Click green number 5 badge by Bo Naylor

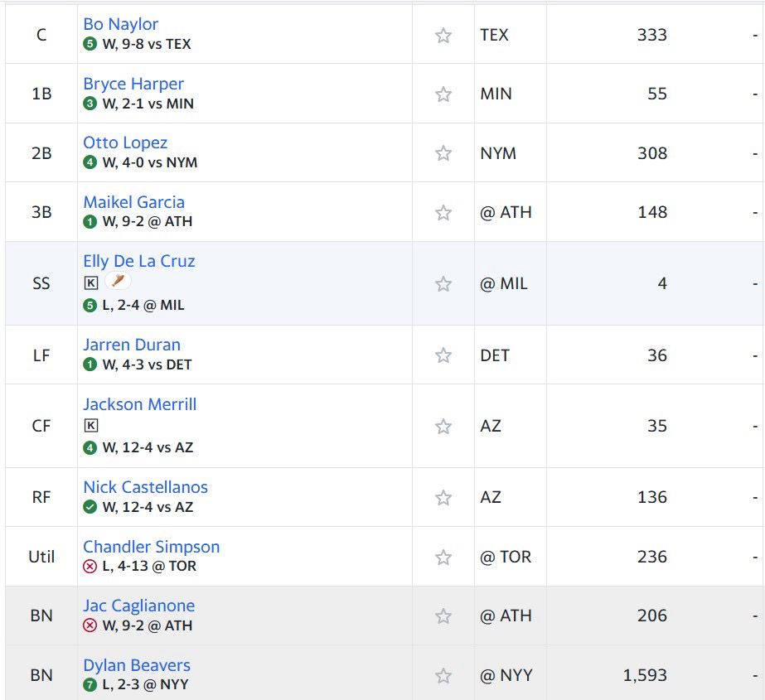click(x=90, y=44)
